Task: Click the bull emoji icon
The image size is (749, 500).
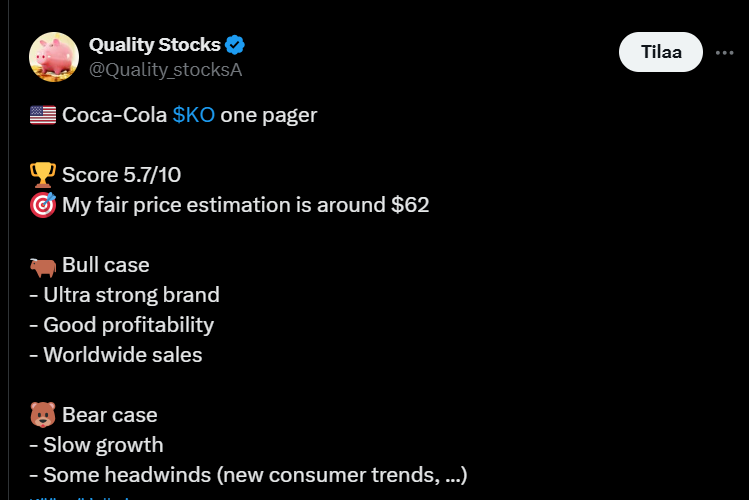Action: point(43,265)
